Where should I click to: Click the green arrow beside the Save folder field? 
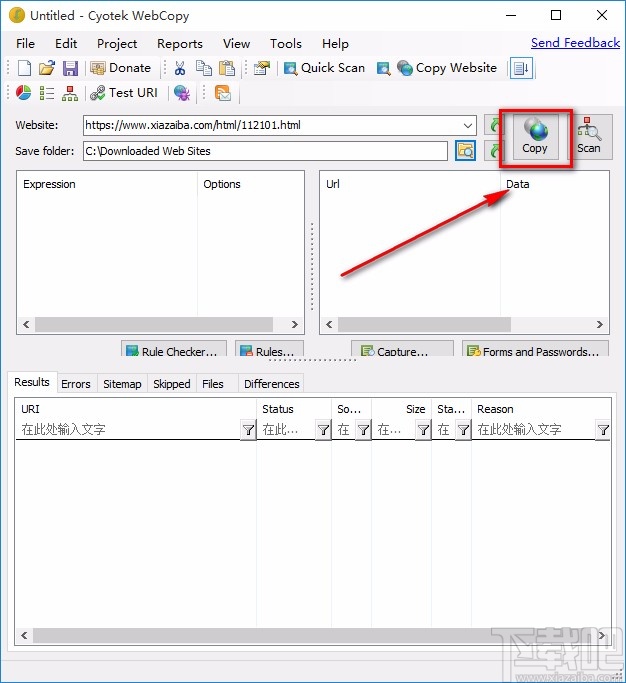[493, 151]
